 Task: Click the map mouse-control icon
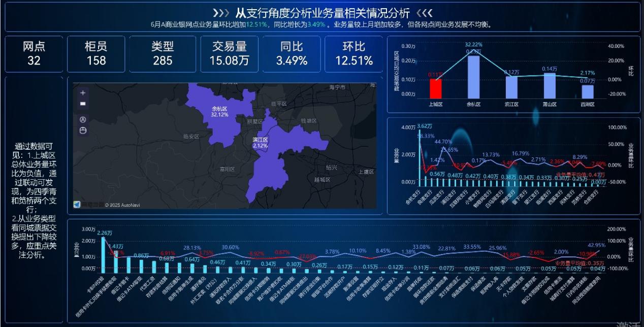[x=83, y=130]
